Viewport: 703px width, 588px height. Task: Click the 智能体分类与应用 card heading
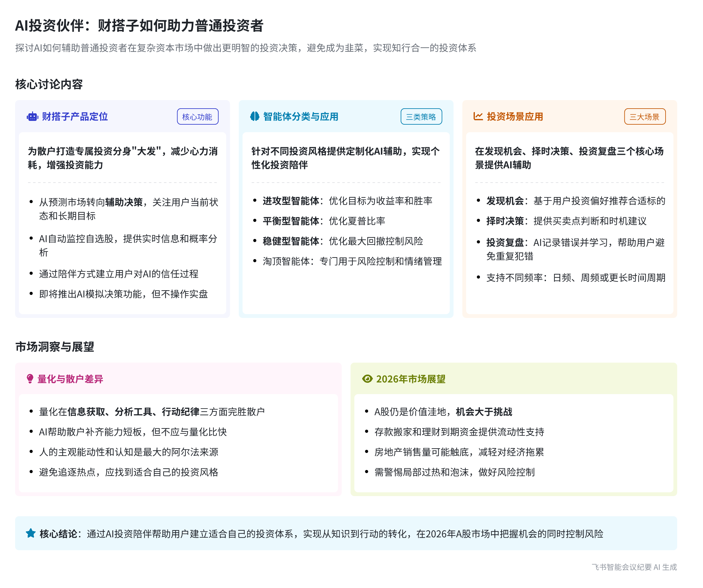point(301,116)
